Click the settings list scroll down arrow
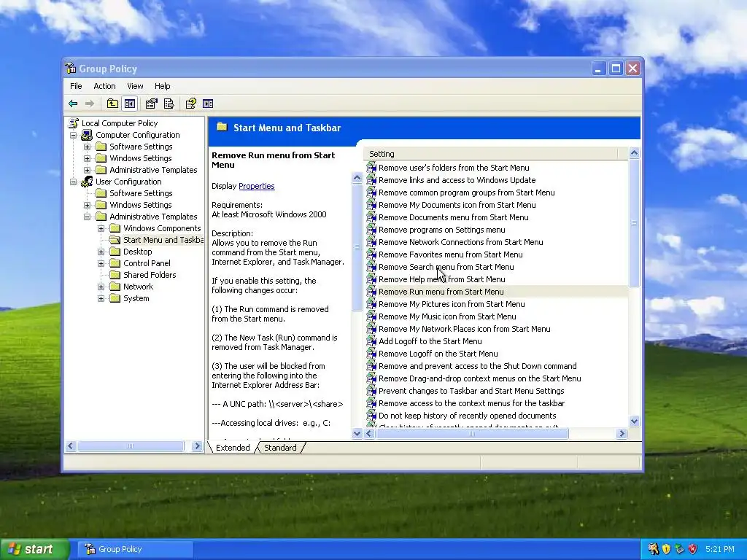Image resolution: width=747 pixels, height=560 pixels. point(634,421)
